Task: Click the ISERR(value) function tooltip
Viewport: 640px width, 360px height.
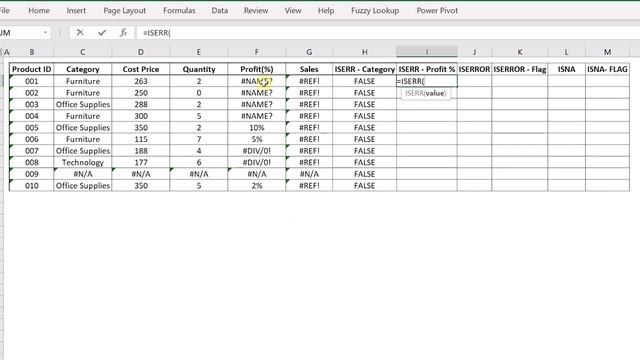Action: 425,93
